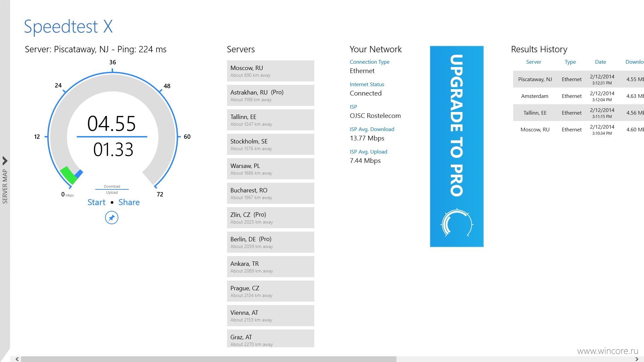Image resolution: width=644 pixels, height=362 pixels.
Task: Sort history by Download column header
Action: 635,62
